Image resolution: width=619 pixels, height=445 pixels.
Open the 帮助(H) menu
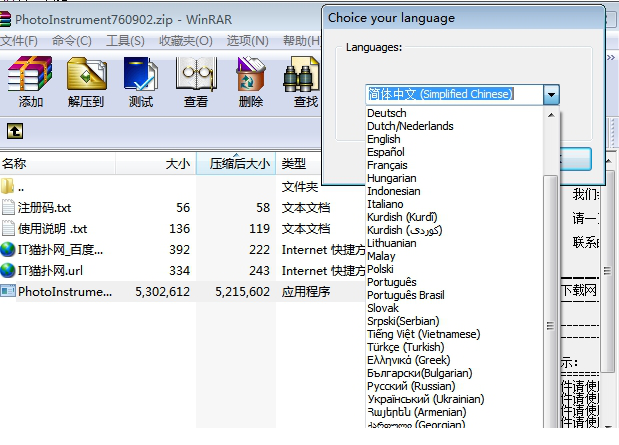pos(302,41)
